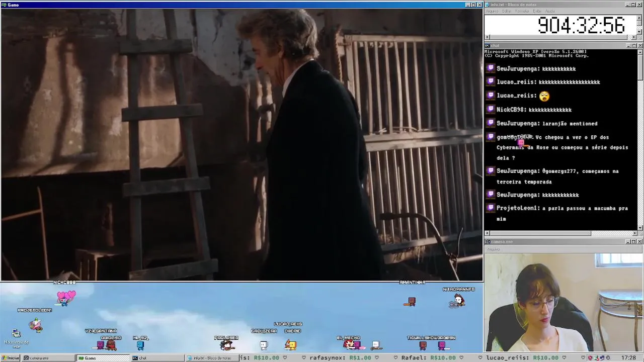Open Formatar menu in Bloco de notas
Image resolution: width=644 pixels, height=362 pixels.
click(522, 11)
